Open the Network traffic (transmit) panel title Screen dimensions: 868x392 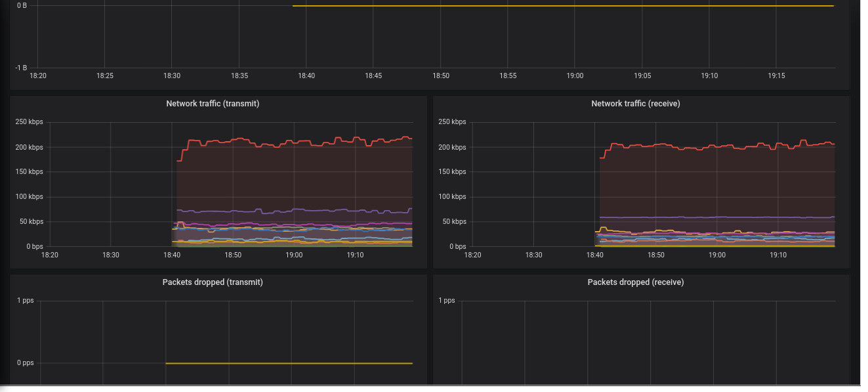click(x=213, y=104)
